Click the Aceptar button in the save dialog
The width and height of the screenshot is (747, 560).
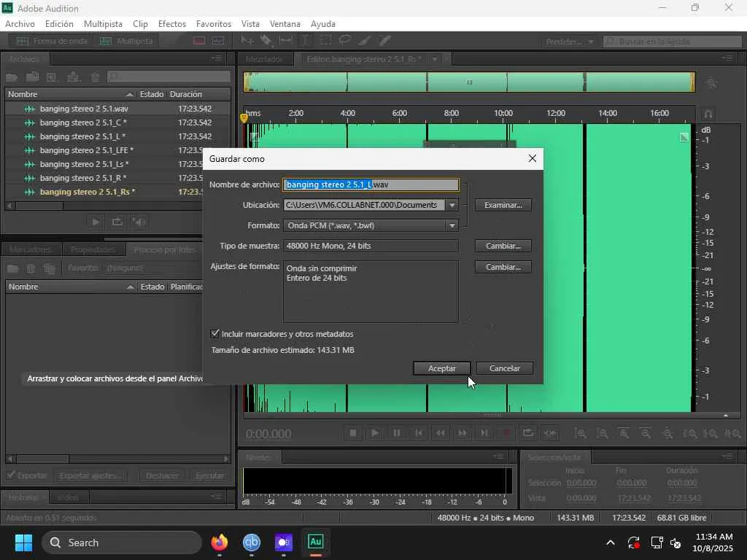[x=441, y=368]
